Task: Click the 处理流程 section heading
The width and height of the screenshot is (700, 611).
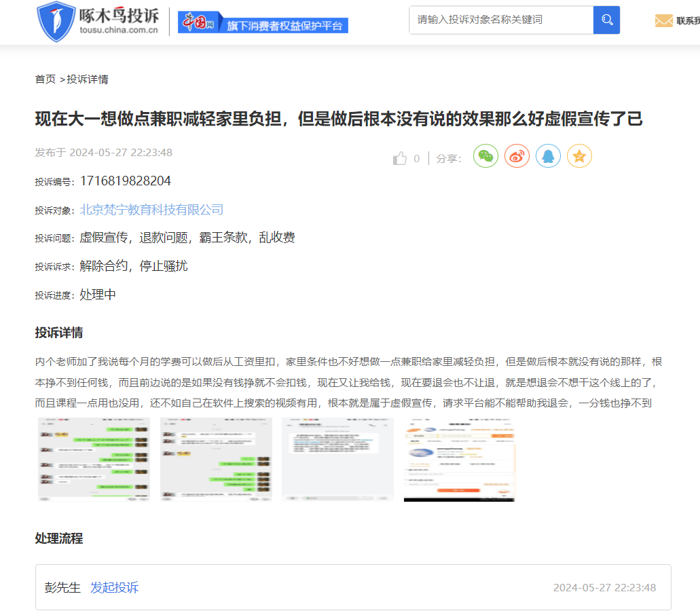Action: pyautogui.click(x=59, y=538)
